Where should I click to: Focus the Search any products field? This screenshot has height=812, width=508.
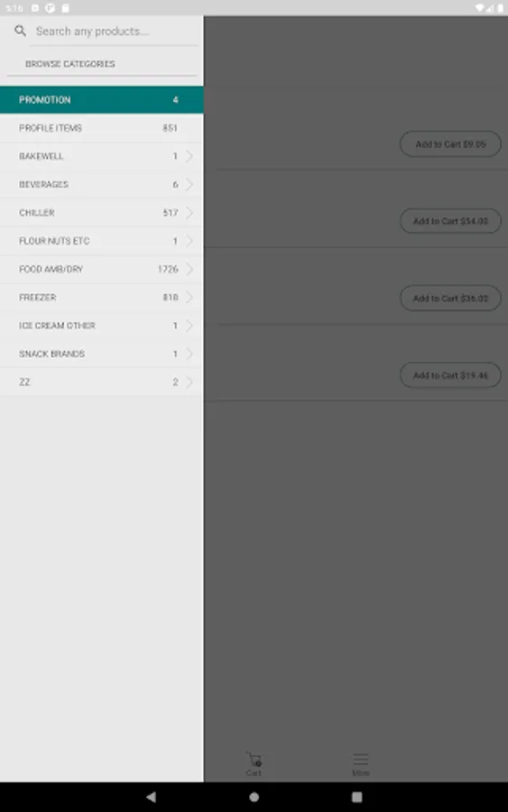(115, 32)
